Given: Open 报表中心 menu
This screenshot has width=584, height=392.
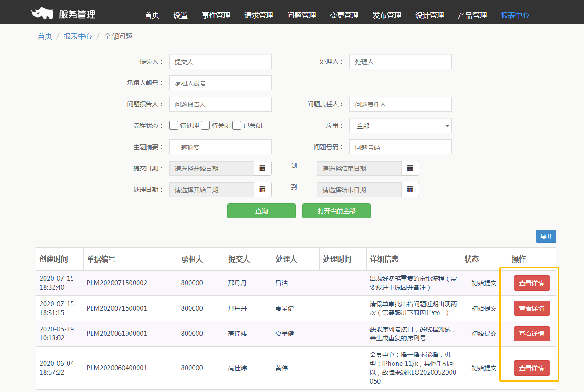Looking at the screenshot, I should point(515,15).
